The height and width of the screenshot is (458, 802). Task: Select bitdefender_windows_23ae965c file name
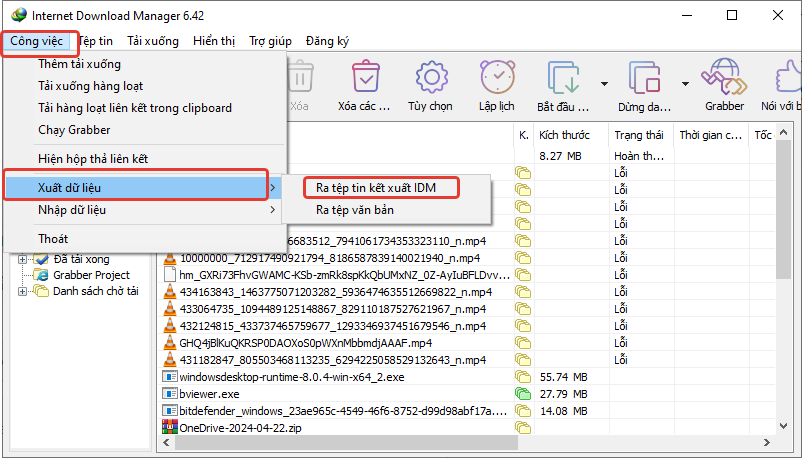tap(343, 411)
